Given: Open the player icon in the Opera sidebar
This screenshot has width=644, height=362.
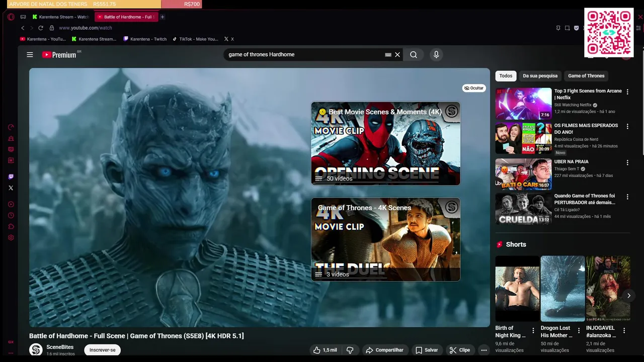Looking at the screenshot, I should pyautogui.click(x=11, y=204).
